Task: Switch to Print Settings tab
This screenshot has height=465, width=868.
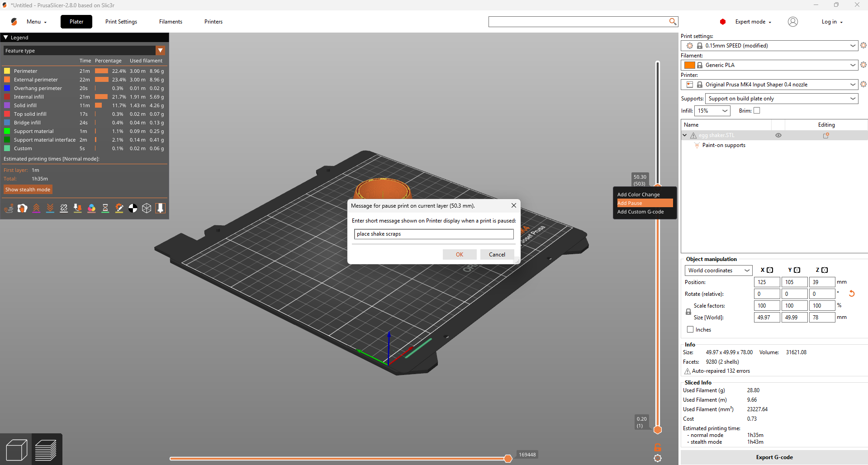Action: (121, 22)
